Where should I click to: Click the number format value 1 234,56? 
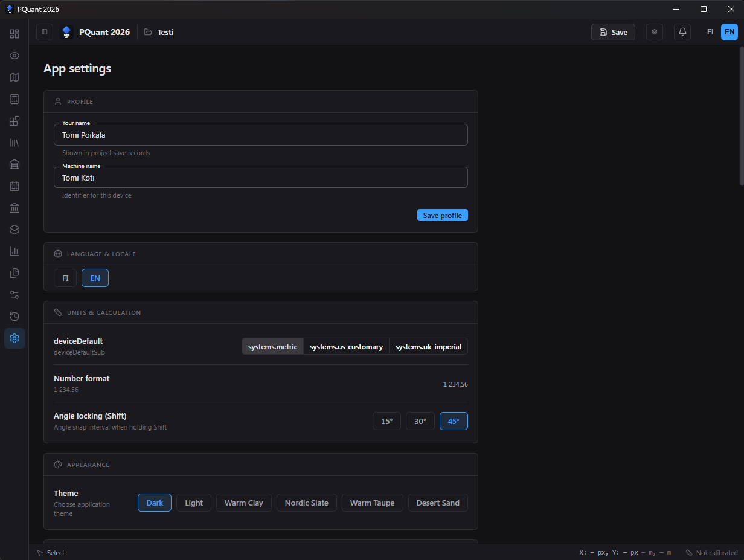point(455,384)
